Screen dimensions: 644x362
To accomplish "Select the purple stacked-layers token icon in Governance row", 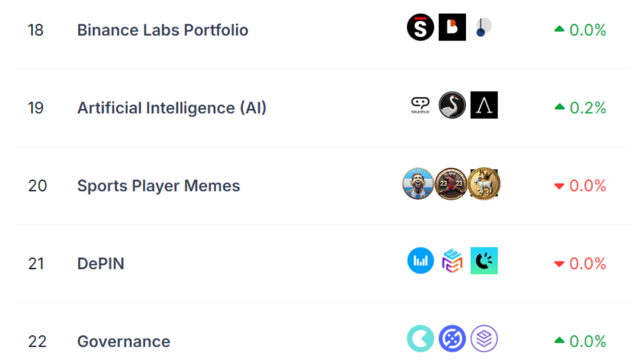I will 484,338.
